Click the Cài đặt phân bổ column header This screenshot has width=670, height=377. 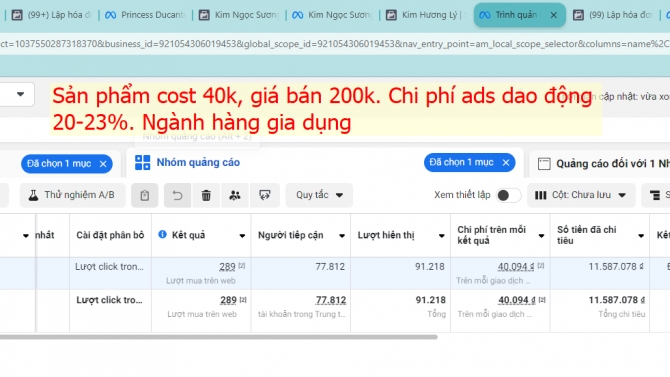[110, 235]
